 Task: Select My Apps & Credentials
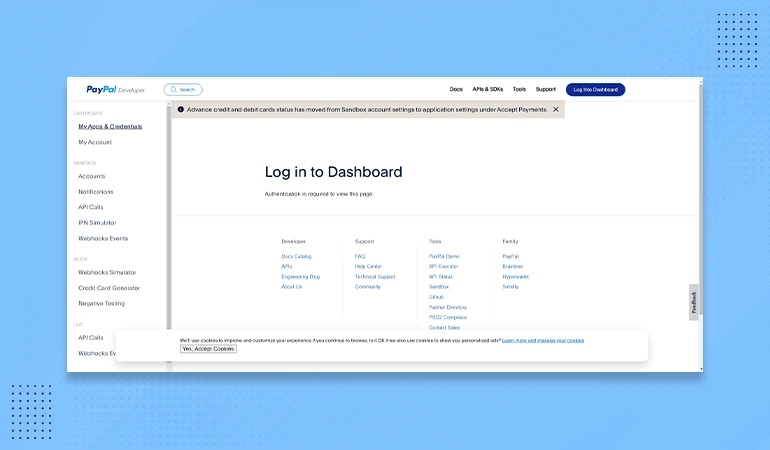point(110,127)
